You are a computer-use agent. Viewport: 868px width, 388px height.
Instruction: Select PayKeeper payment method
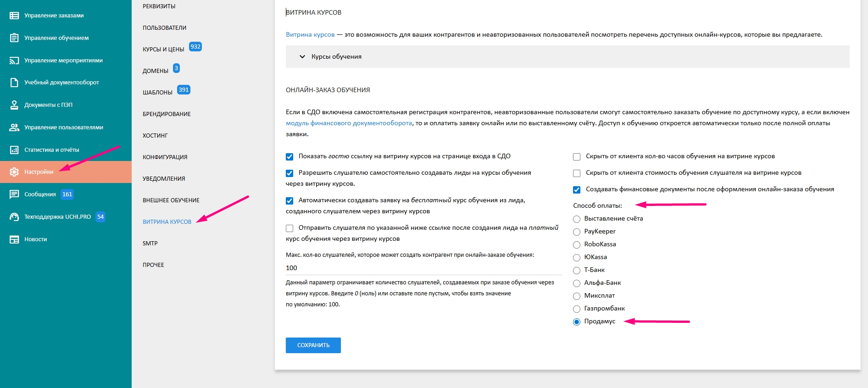click(577, 232)
